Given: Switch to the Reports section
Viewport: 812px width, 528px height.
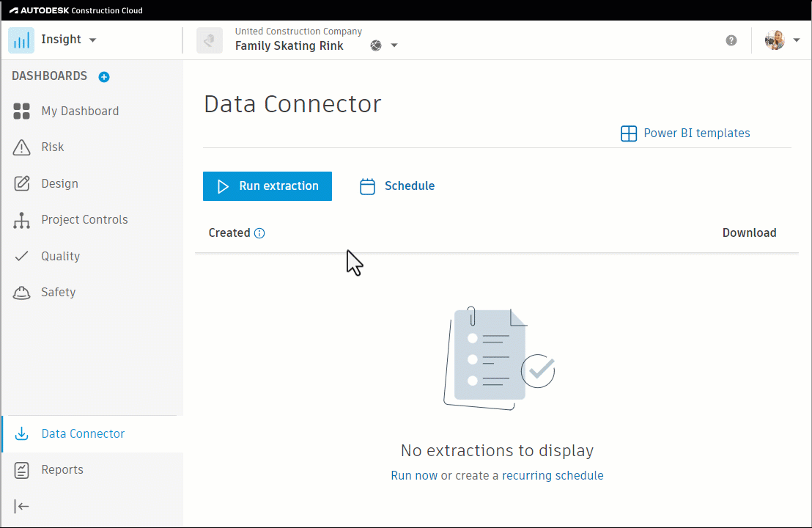Looking at the screenshot, I should click(62, 469).
